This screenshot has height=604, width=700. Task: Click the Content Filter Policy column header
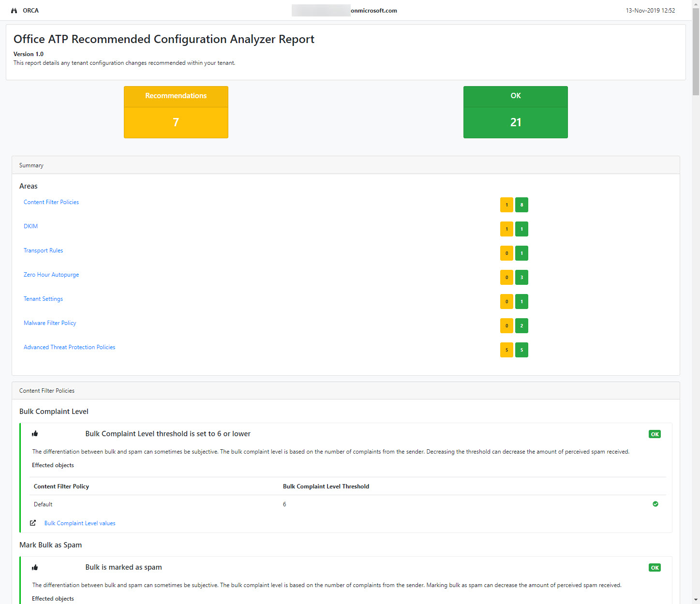61,486
